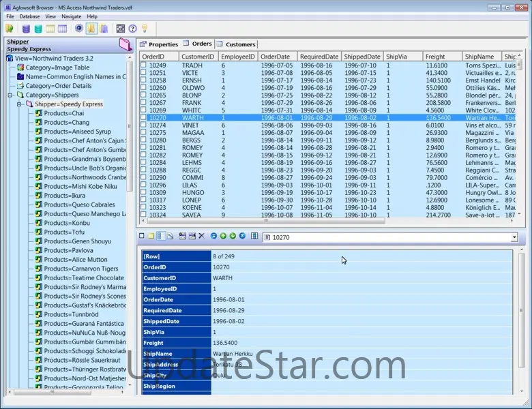Switch to the Properties tab

(159, 44)
